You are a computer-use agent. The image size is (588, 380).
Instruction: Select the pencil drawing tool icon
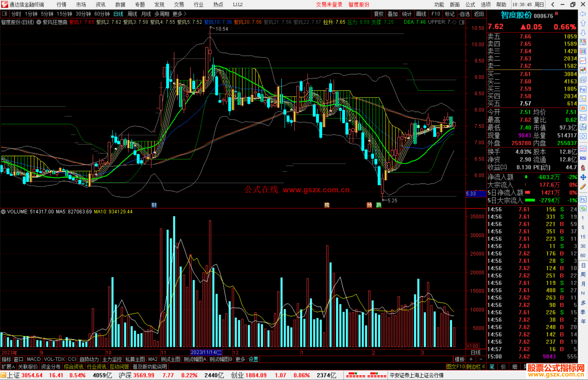[583, 187]
